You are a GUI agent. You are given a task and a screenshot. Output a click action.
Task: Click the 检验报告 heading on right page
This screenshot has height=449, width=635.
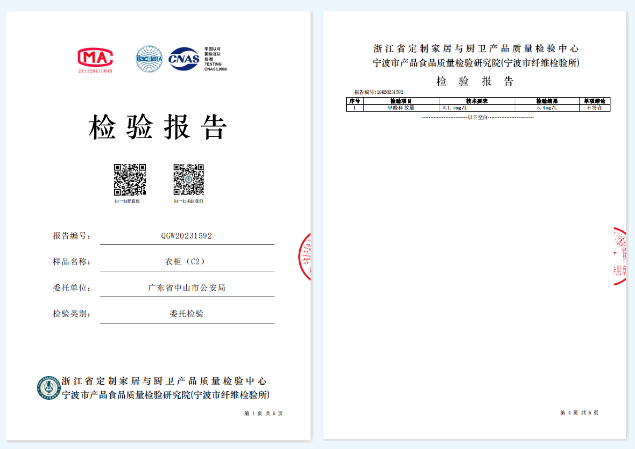[x=475, y=81]
